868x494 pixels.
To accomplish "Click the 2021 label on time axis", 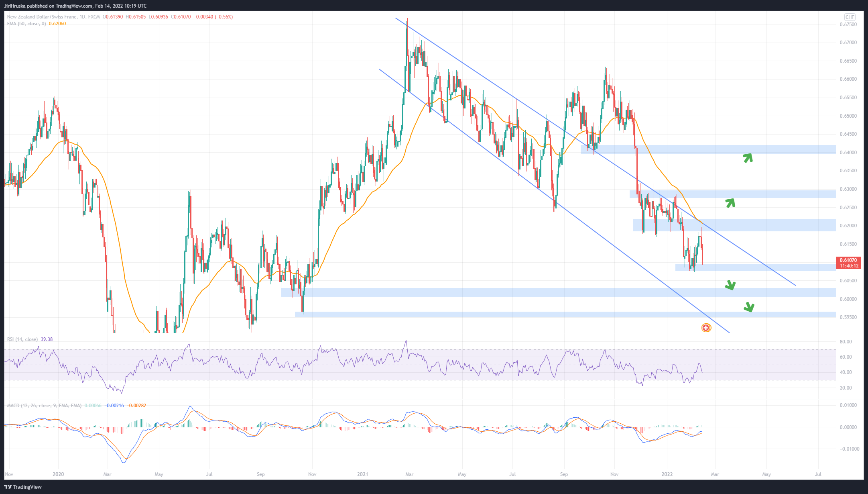I will coord(362,474).
